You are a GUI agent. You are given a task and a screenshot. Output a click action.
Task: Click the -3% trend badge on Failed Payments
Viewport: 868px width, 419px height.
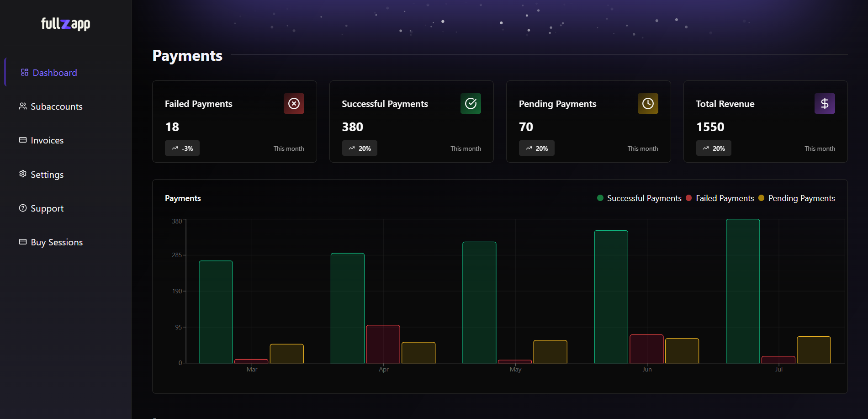182,148
